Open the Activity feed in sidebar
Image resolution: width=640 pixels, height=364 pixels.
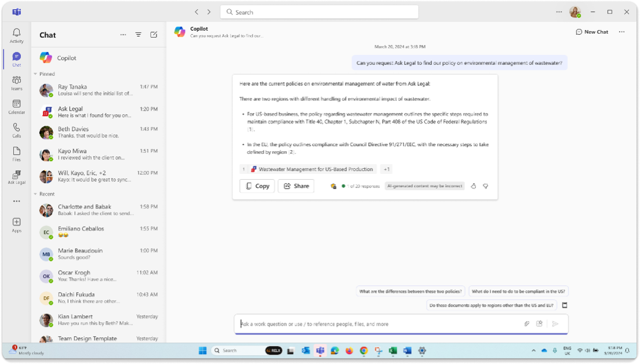click(17, 35)
